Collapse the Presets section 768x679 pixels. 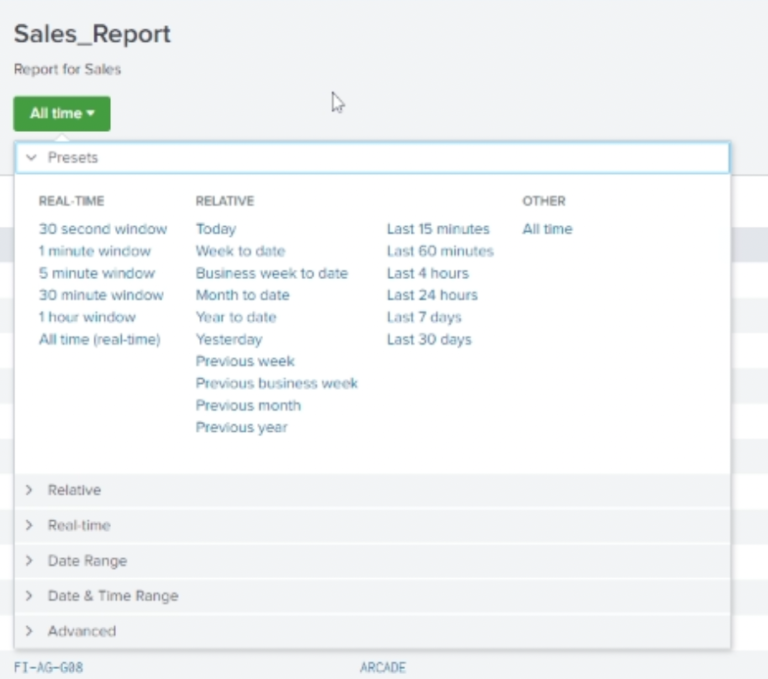pyautogui.click(x=372, y=158)
